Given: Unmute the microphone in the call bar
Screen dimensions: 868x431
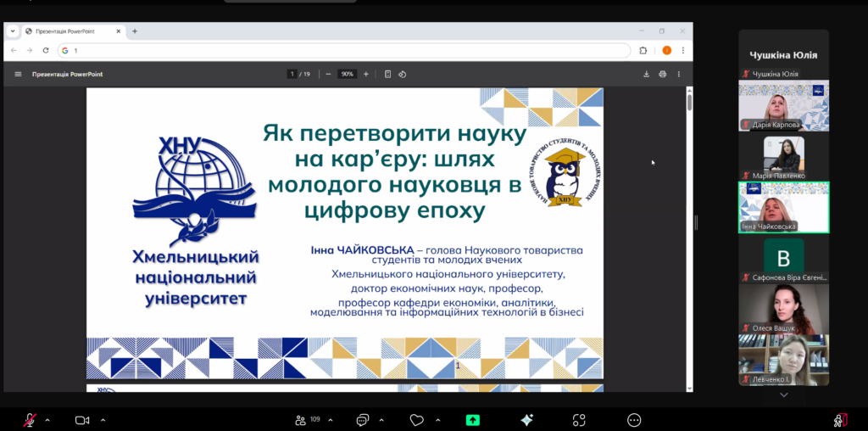Looking at the screenshot, I should [x=30, y=420].
